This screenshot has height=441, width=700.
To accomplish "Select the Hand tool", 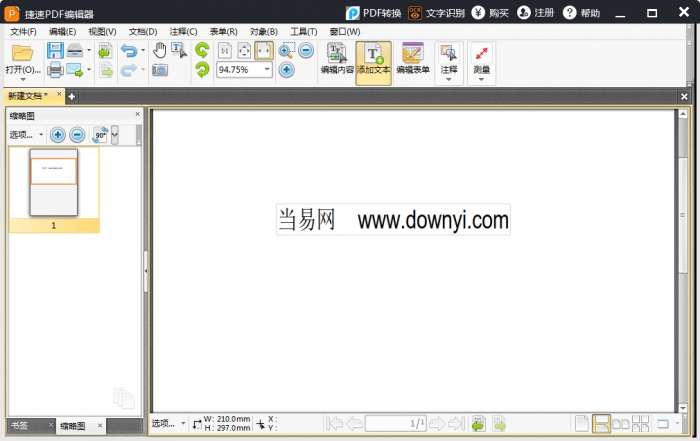I will pos(160,50).
